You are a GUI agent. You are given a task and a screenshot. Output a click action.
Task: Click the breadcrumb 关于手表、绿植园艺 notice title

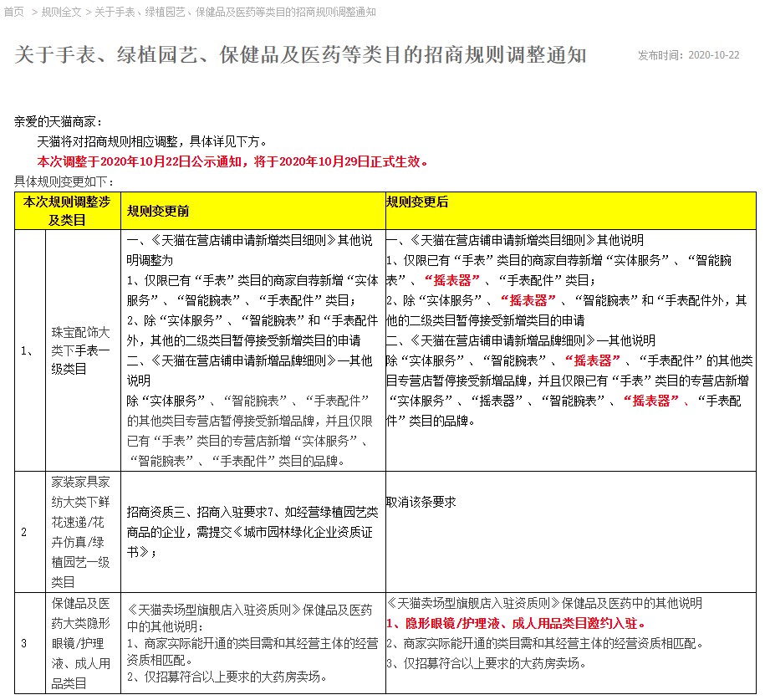pyautogui.click(x=235, y=13)
